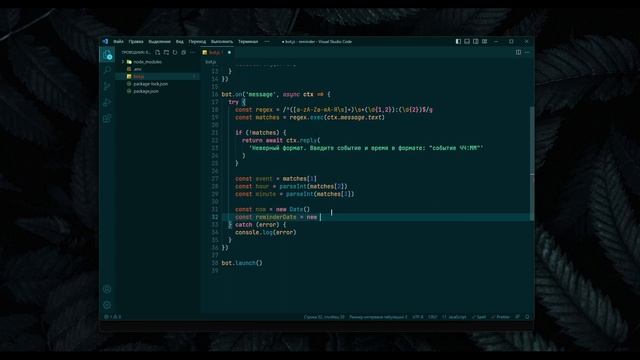Click the const regex line
Viewport: 640px width, 360px height.
click(x=333, y=109)
